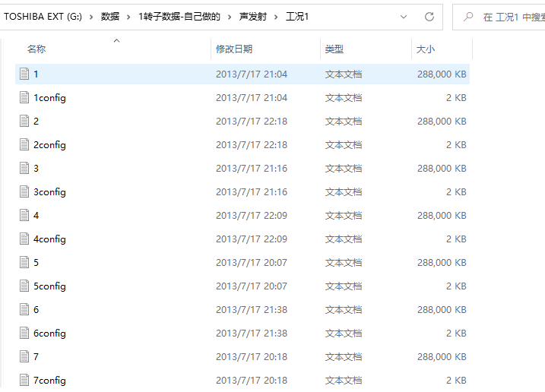The image size is (545, 392).
Task: Navigate to 1转子数据-自己做的 breadcrumb folder
Action: (181, 17)
